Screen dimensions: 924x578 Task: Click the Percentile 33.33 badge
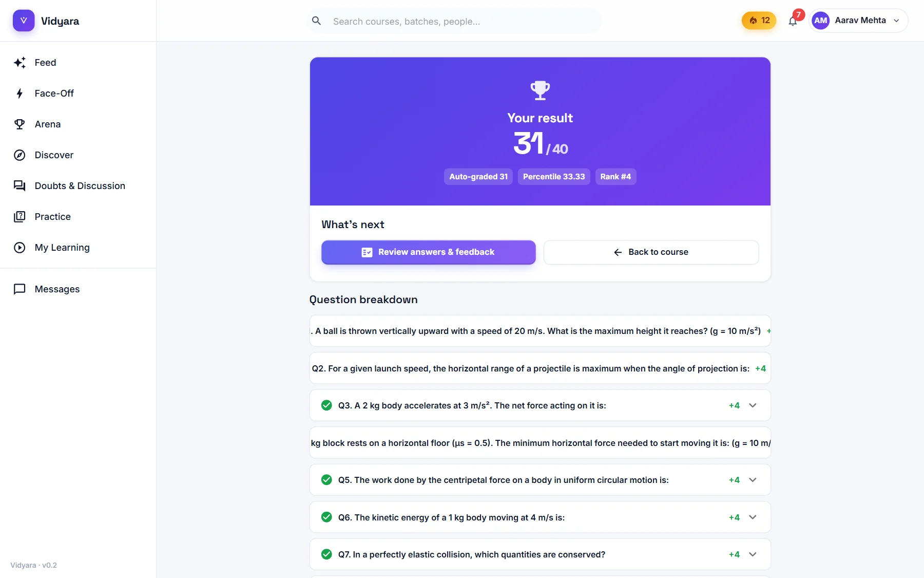(x=554, y=177)
